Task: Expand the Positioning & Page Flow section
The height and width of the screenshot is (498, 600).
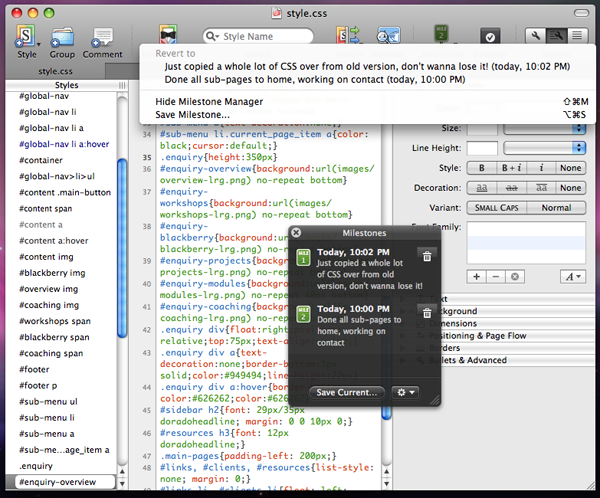Action: (x=403, y=336)
